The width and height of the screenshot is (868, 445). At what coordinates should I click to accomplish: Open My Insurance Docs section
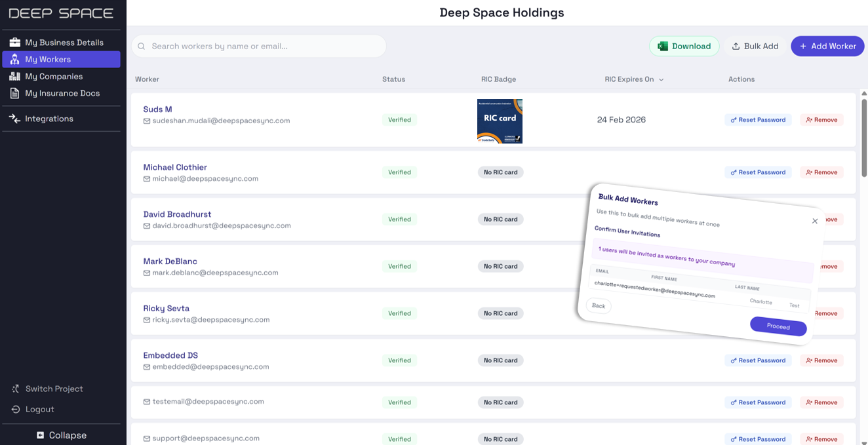tap(61, 94)
